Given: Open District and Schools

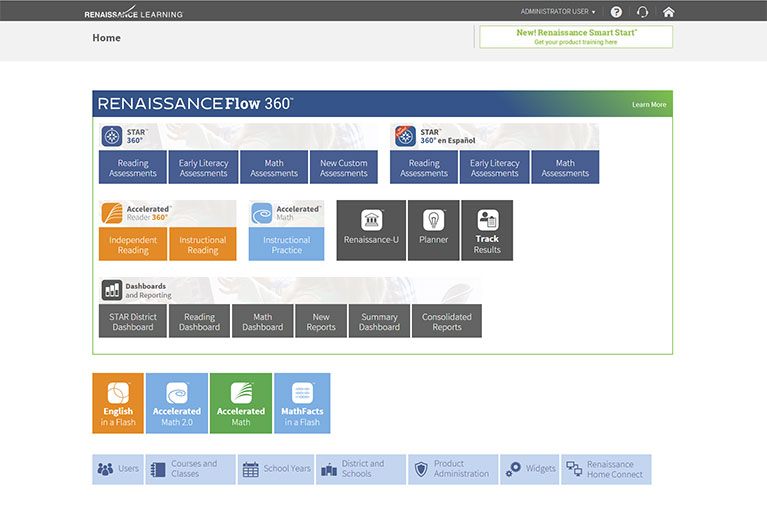Looking at the screenshot, I should point(361,469).
